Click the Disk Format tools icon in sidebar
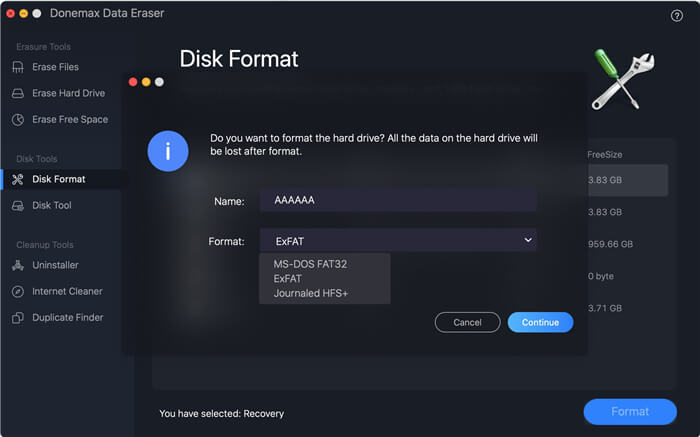The image size is (700, 437). (x=18, y=179)
